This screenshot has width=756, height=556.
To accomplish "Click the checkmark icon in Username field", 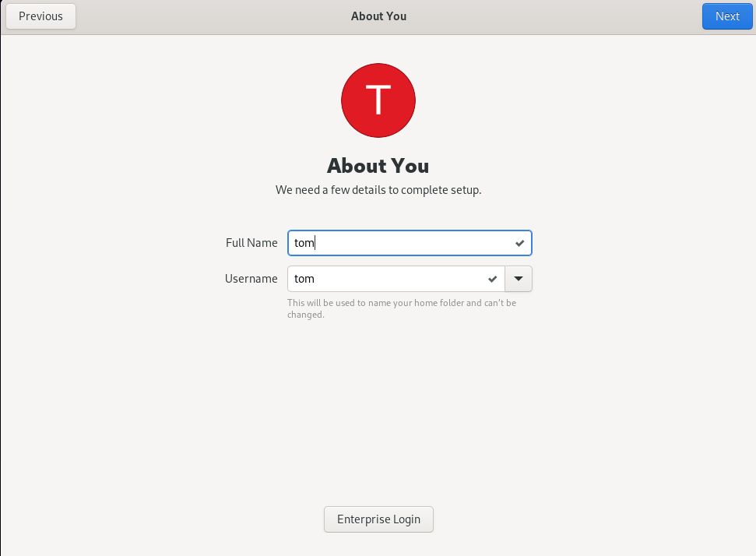I will pyautogui.click(x=492, y=279).
